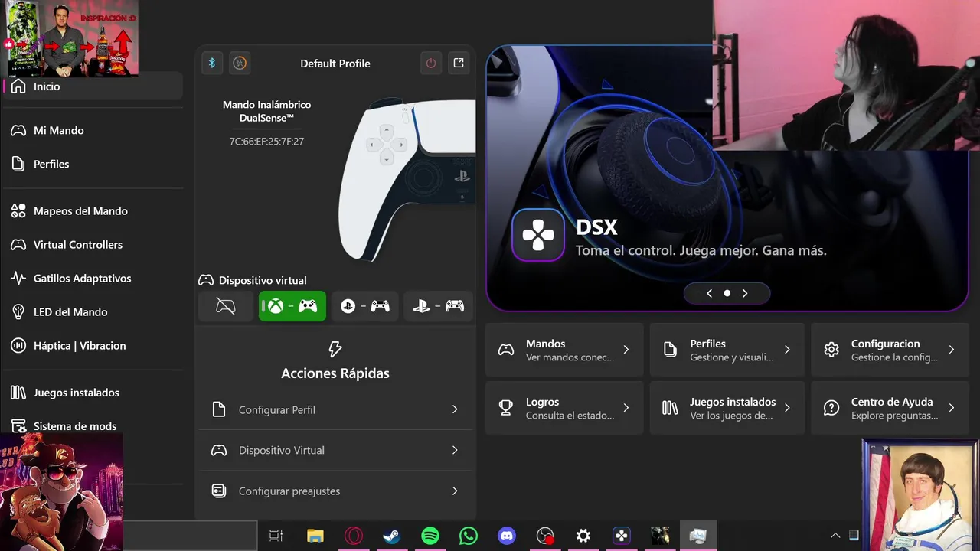Click the DualSense controller image
The width and height of the screenshot is (980, 551).
(407, 178)
